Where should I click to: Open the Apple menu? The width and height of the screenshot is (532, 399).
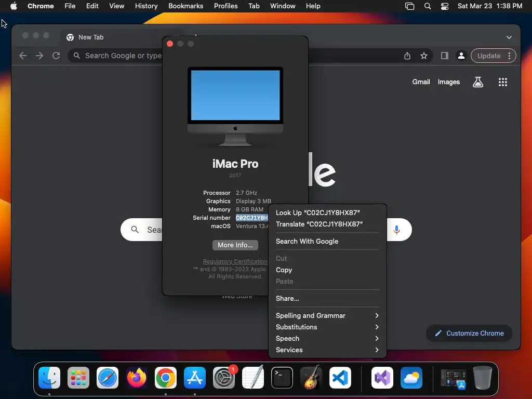coord(14,6)
